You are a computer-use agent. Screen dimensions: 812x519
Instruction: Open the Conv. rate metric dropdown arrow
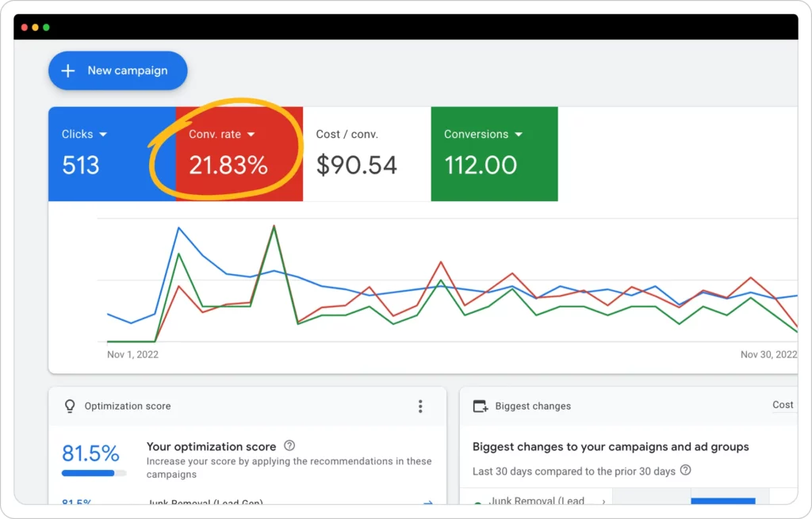coord(251,135)
